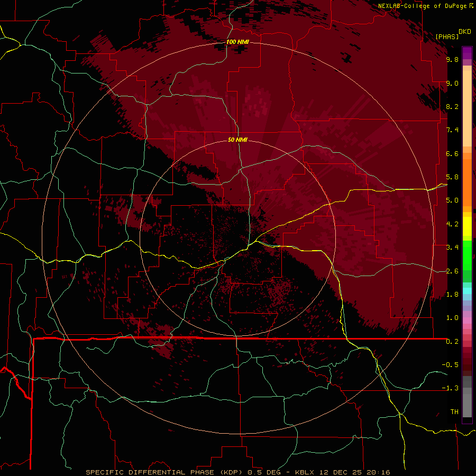Screen dimensions: 476x476
Task: Click the DKD unit label above the color bar
Action: click(464, 32)
